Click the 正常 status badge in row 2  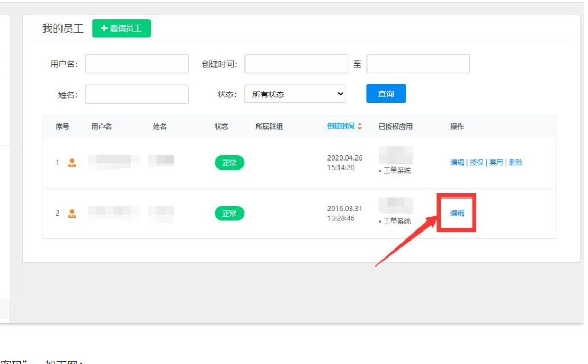(x=229, y=214)
